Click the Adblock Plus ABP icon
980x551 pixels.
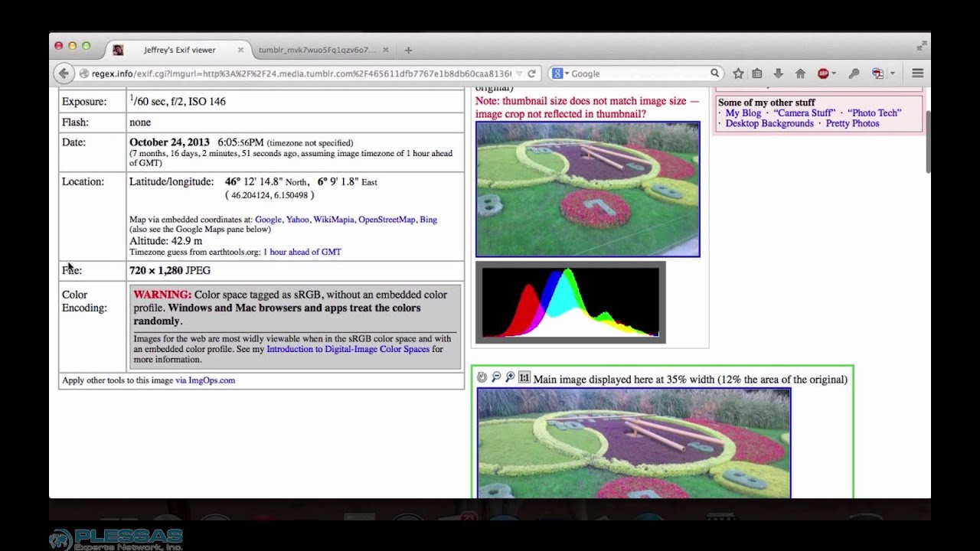(x=823, y=73)
